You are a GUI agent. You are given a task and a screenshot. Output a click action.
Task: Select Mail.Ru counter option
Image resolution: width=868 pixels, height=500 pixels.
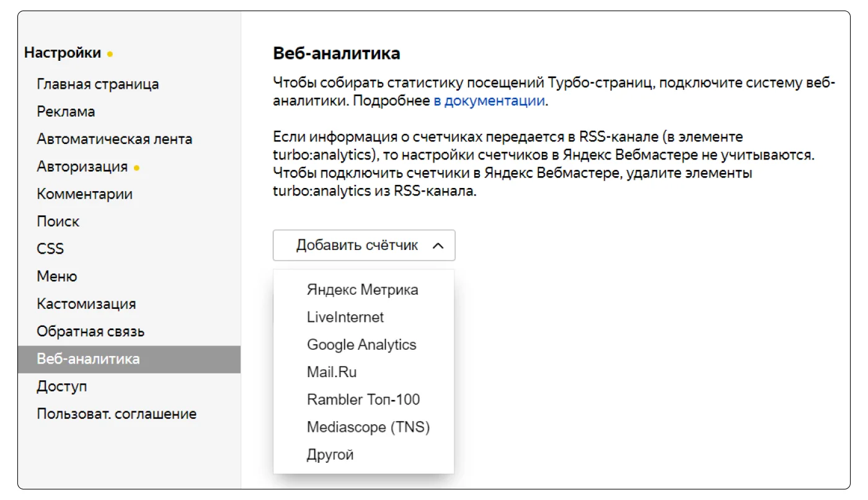(x=332, y=372)
